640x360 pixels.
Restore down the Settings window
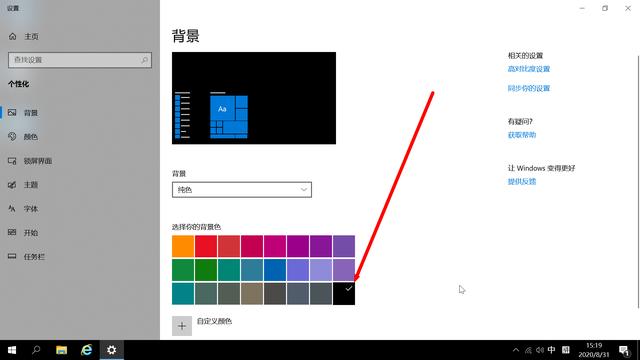click(605, 8)
